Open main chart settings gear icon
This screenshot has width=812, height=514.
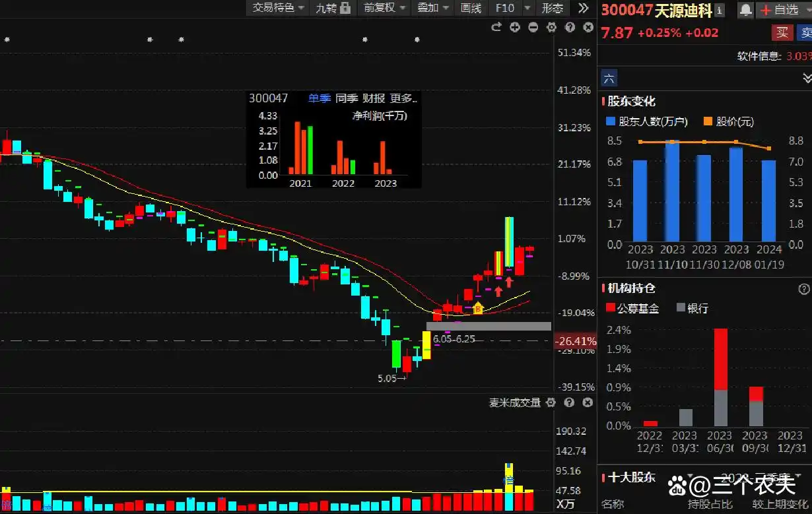552,27
